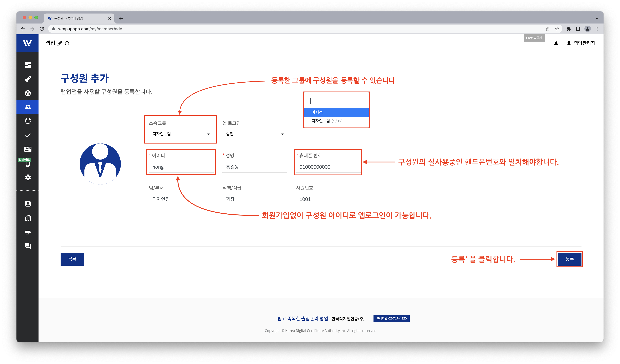Bookmark page with the star icon
This screenshot has width=620, height=364.
click(557, 29)
